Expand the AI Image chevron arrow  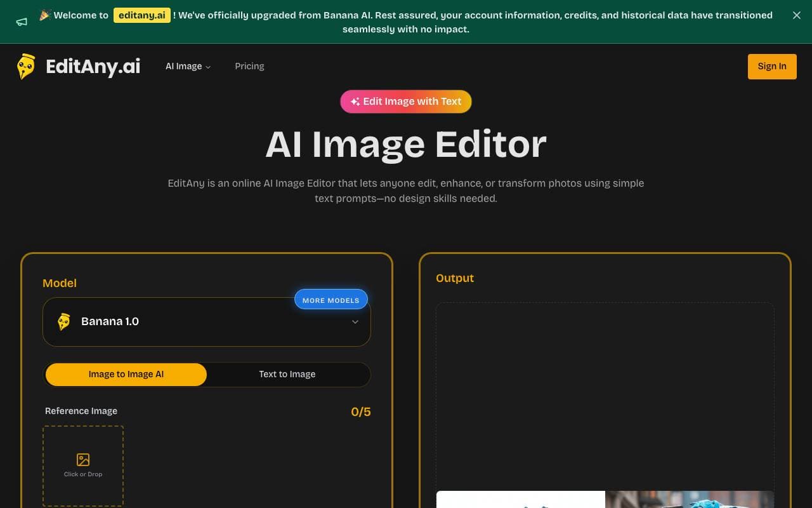click(208, 67)
